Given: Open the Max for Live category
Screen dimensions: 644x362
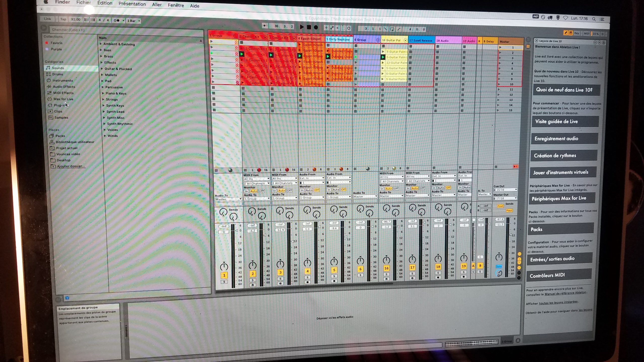Looking at the screenshot, I should point(63,99).
